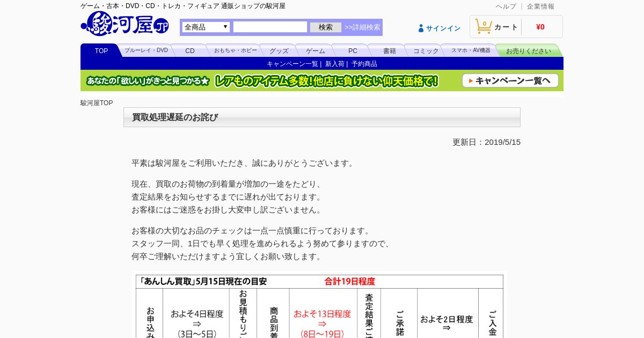Select the スマホ・AV機器 tab

pos(471,50)
